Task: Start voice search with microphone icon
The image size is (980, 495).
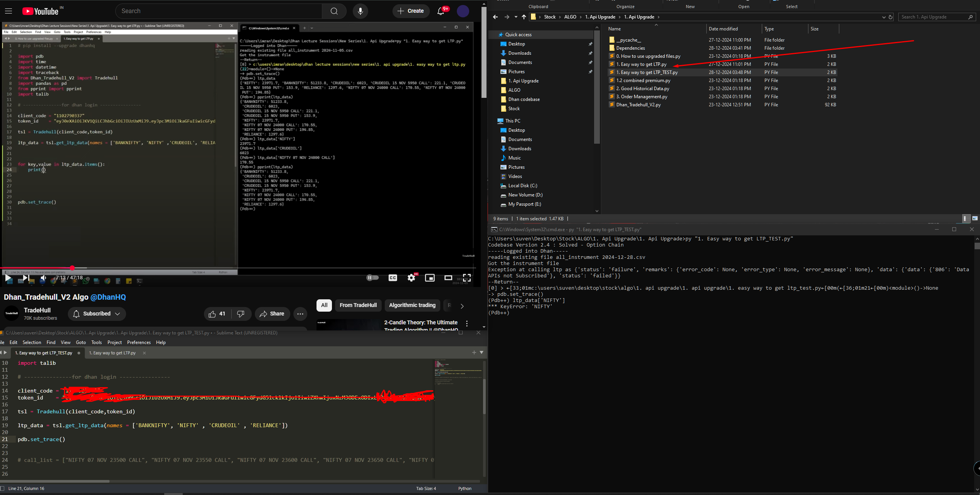Action: point(360,11)
